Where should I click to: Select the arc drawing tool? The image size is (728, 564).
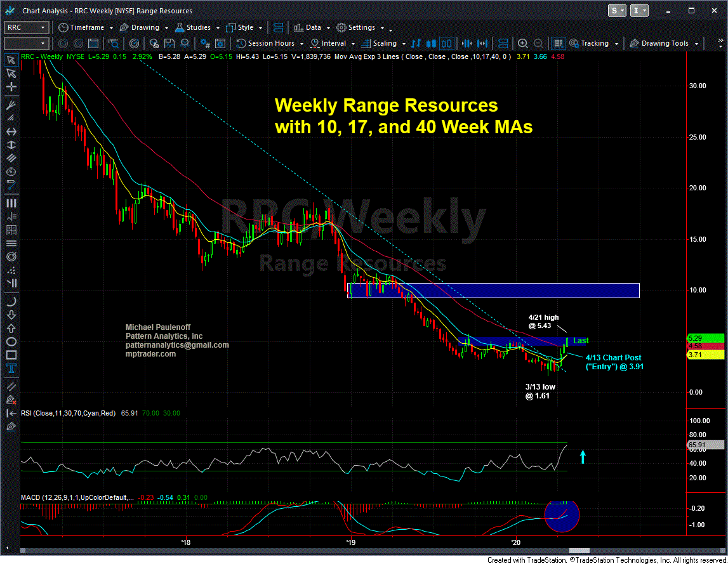(11, 301)
